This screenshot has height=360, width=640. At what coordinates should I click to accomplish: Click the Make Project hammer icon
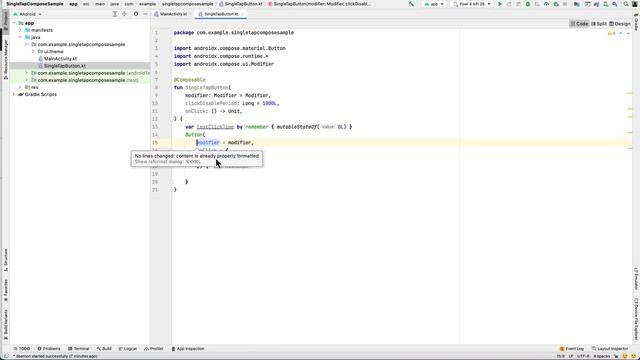[411, 4]
